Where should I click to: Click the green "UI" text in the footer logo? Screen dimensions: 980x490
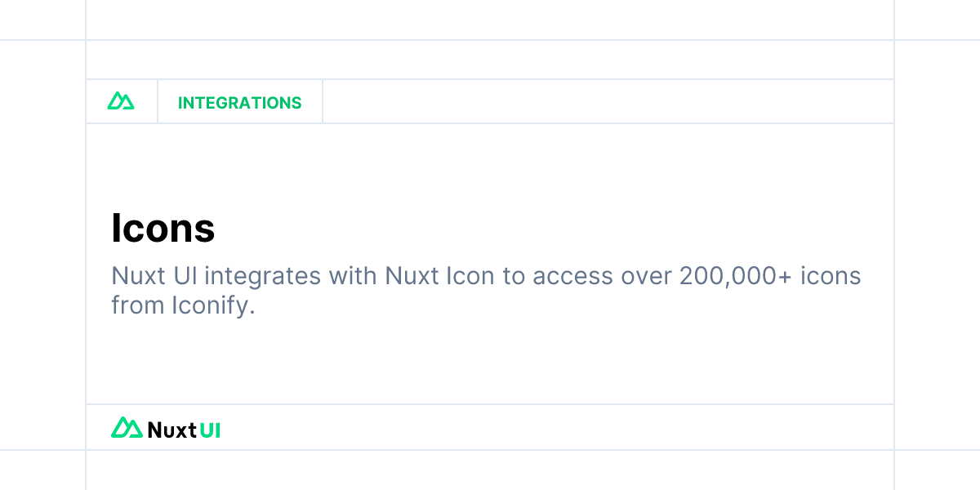tap(210, 429)
